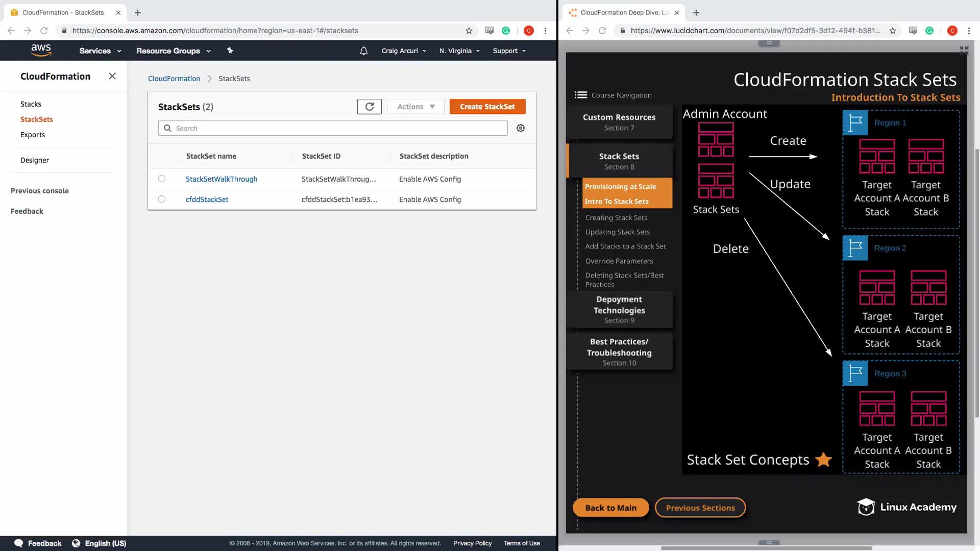Click the AWS notifications bell icon
Image resolution: width=980 pixels, height=551 pixels.
(x=363, y=51)
